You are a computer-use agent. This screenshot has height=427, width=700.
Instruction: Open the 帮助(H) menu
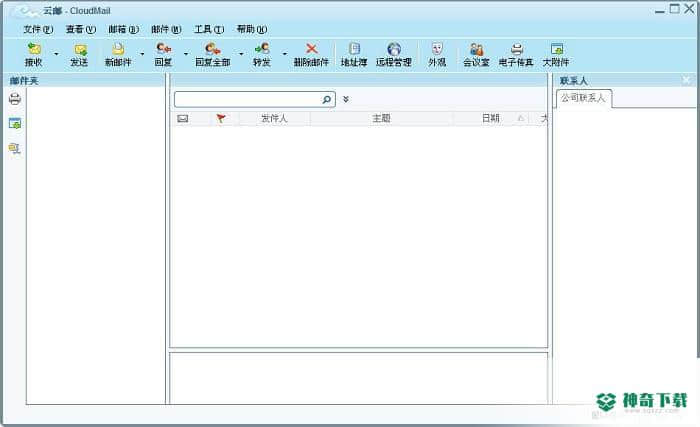[x=252, y=29]
